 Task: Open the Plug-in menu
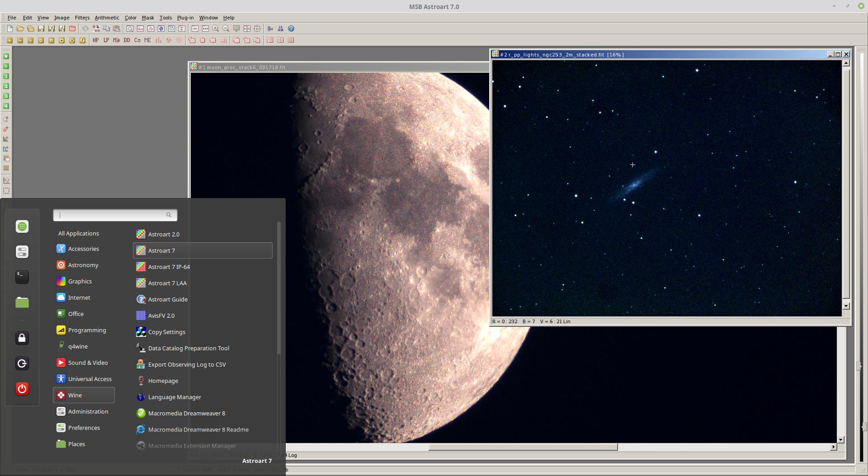pyautogui.click(x=185, y=18)
